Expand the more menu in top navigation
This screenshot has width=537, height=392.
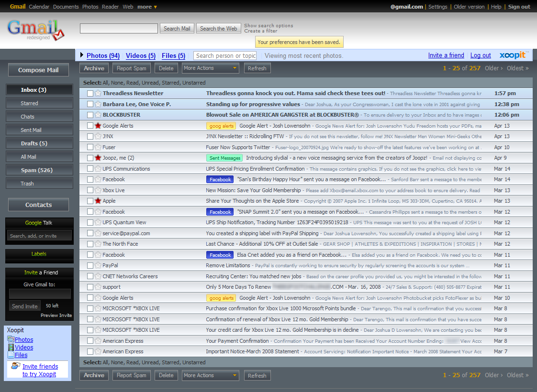click(x=147, y=7)
